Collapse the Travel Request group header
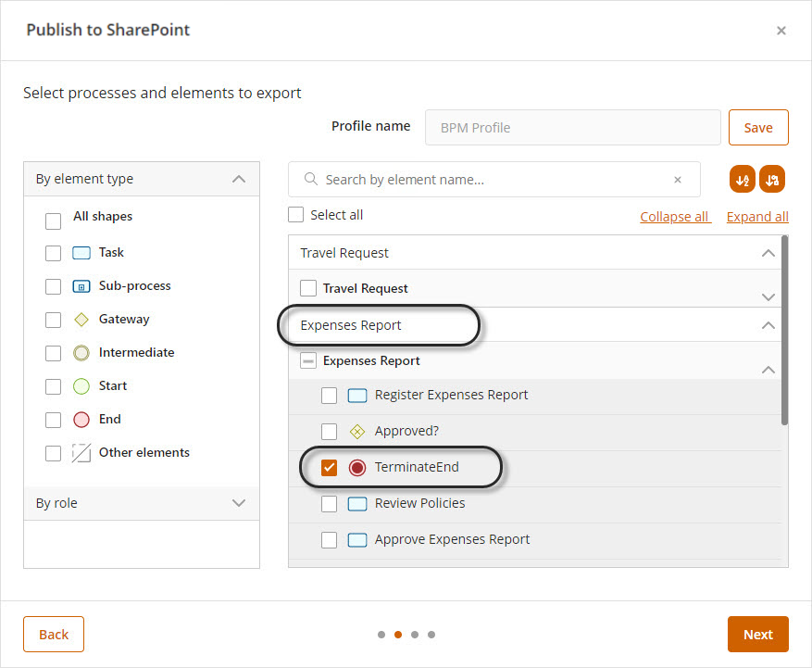The height and width of the screenshot is (668, 812). 767,253
